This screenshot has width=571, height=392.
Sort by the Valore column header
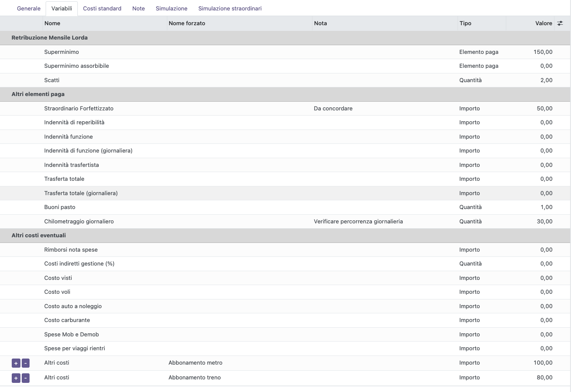(543, 23)
